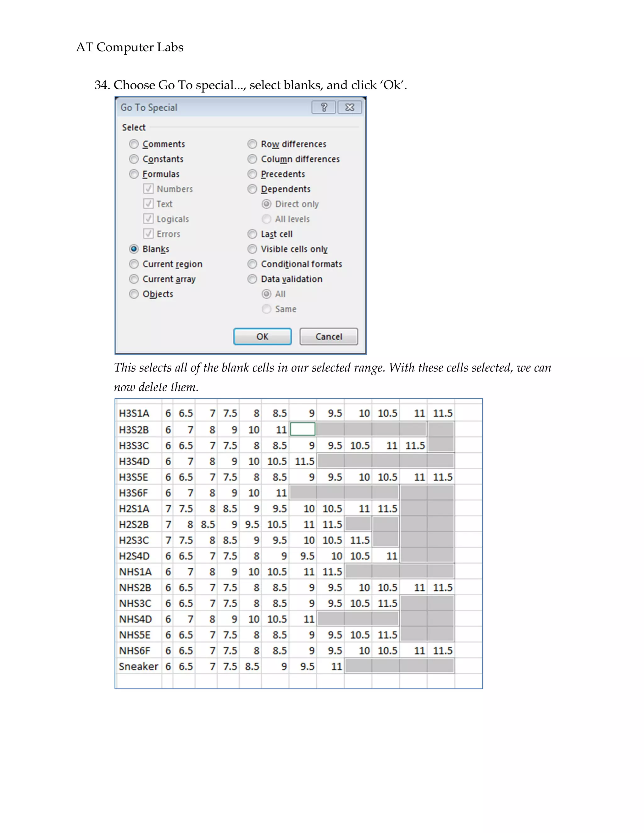644x833 pixels.
Task: Select the Dependents radio option
Action: (252, 189)
